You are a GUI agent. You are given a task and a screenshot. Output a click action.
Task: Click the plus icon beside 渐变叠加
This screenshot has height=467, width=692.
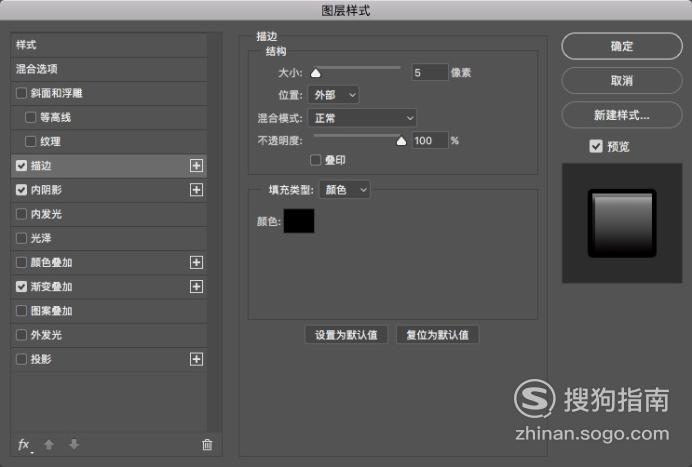click(196, 286)
